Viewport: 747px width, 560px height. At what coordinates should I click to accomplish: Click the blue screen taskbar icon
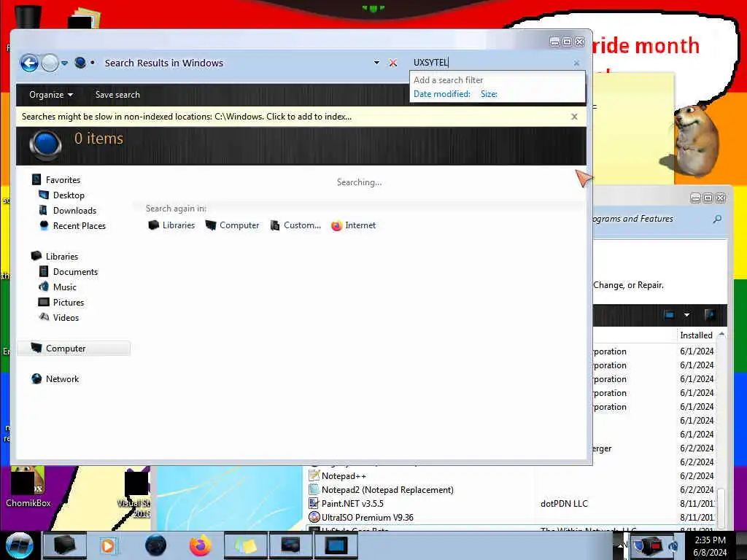[x=336, y=545]
